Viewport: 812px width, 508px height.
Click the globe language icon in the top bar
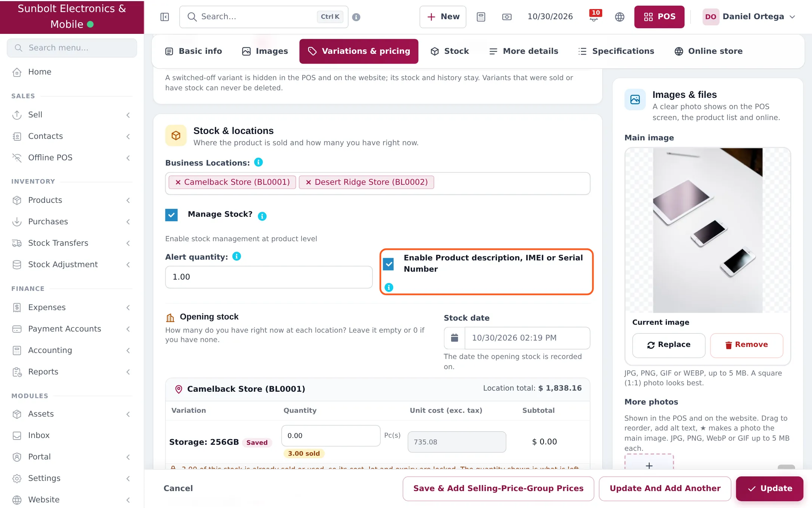(620, 17)
